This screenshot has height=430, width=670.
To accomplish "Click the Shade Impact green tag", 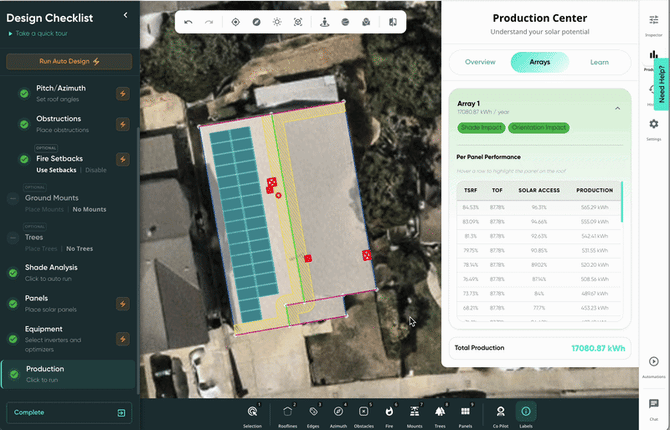I will click(x=481, y=127).
